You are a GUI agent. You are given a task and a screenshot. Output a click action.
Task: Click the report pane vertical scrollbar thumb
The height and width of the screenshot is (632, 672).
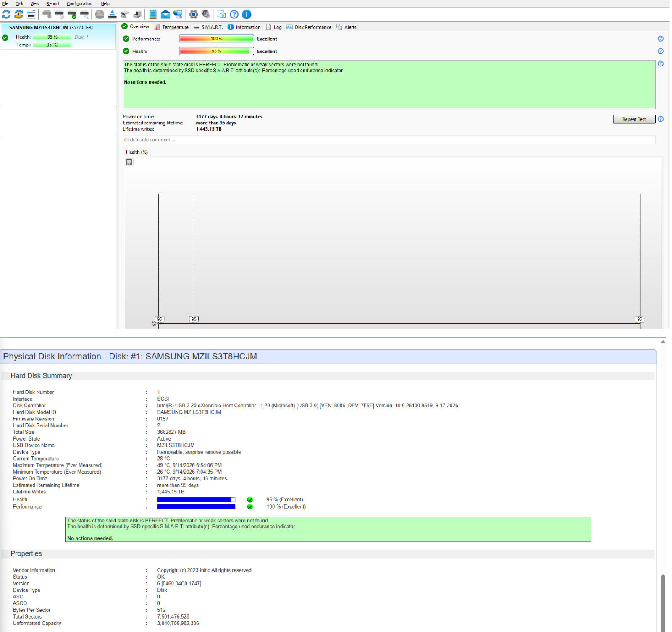(663, 603)
